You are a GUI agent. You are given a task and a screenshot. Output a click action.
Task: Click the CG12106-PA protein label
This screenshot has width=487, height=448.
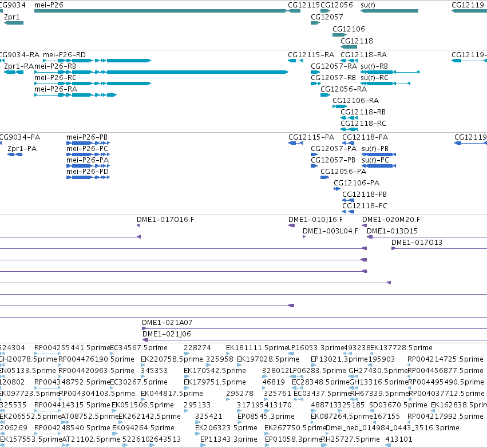357,183
